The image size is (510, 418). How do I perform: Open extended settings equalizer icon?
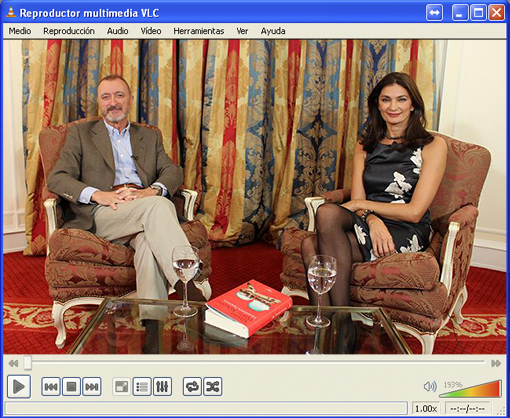click(x=162, y=387)
